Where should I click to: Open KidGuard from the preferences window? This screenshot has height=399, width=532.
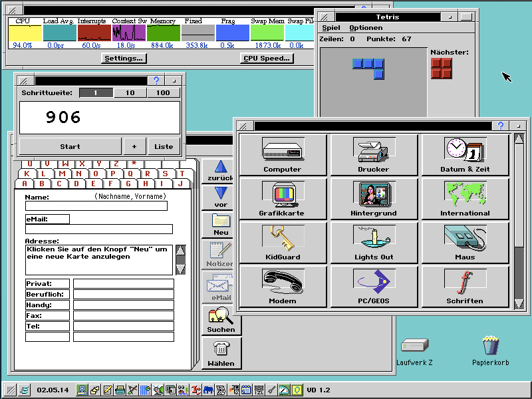point(282,243)
